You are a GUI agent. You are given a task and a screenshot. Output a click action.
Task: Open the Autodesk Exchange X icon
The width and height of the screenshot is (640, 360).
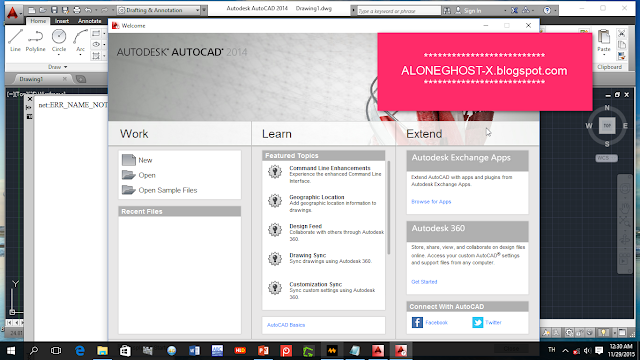tap(515, 11)
